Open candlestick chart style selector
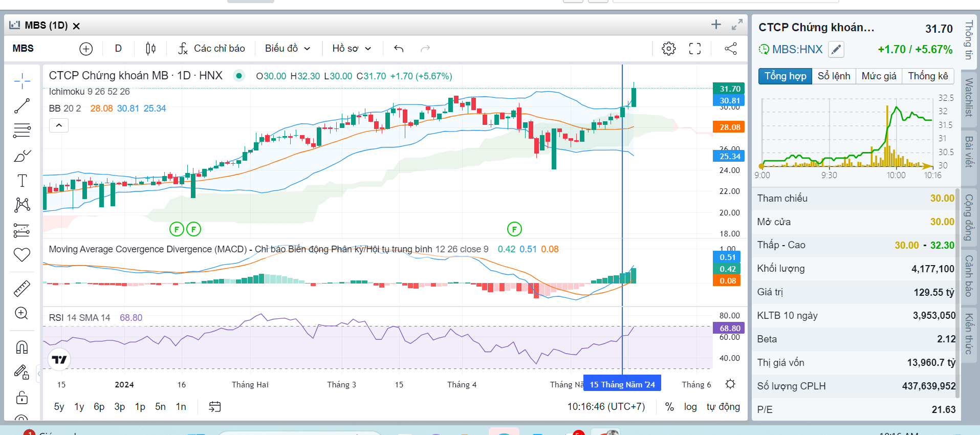 pos(150,49)
